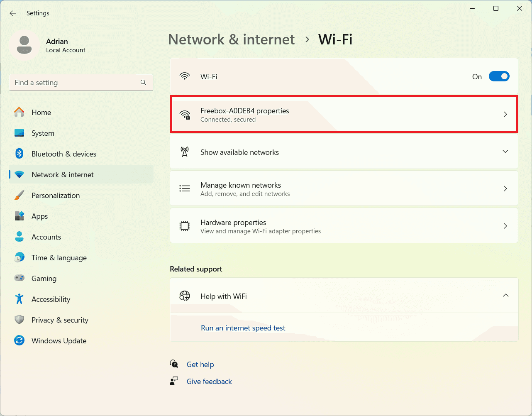The image size is (532, 416).
Task: Click the Adrian Local Account name
Action: 66,45
